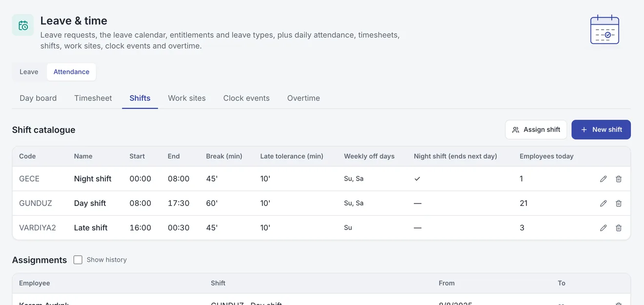Click the 17:30 end time cell
The height and width of the screenshot is (305, 644).
(179, 203)
